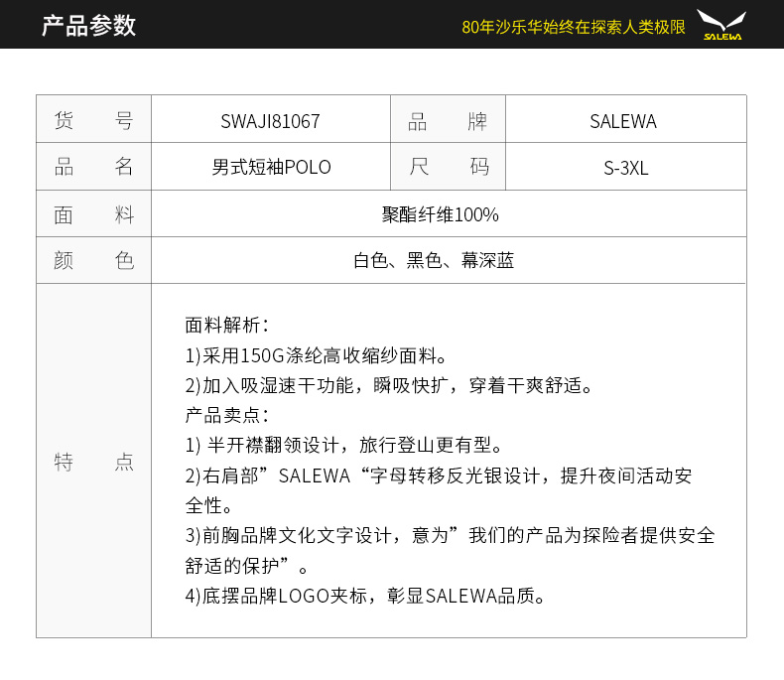The width and height of the screenshot is (784, 680).
Task: Click the product code SWAJI81067
Action: point(271,121)
